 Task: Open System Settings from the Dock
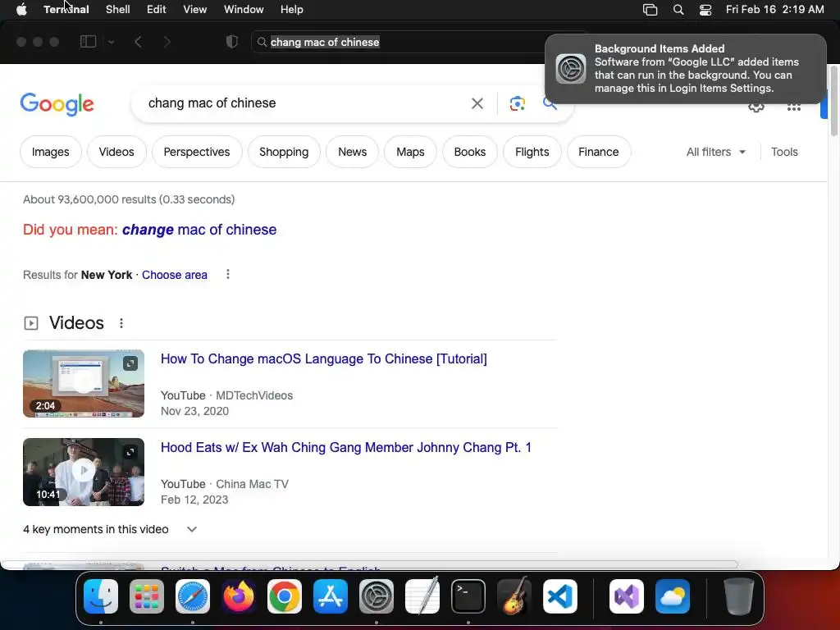pyautogui.click(x=376, y=596)
